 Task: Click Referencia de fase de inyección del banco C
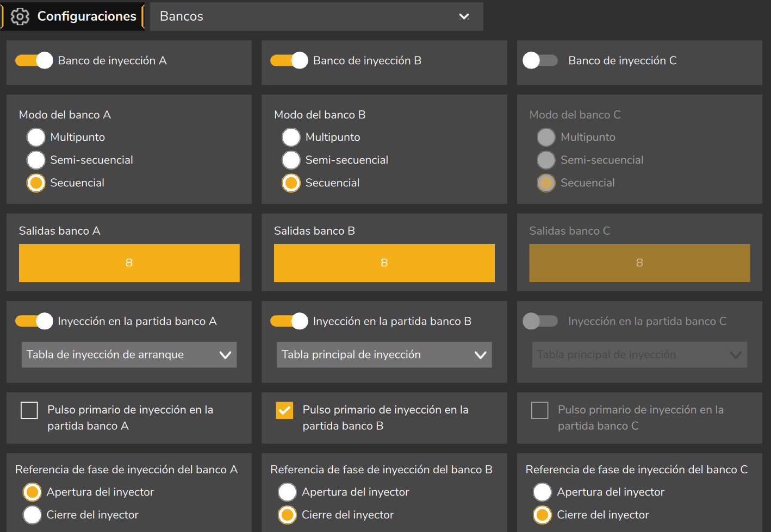pyautogui.click(x=637, y=470)
